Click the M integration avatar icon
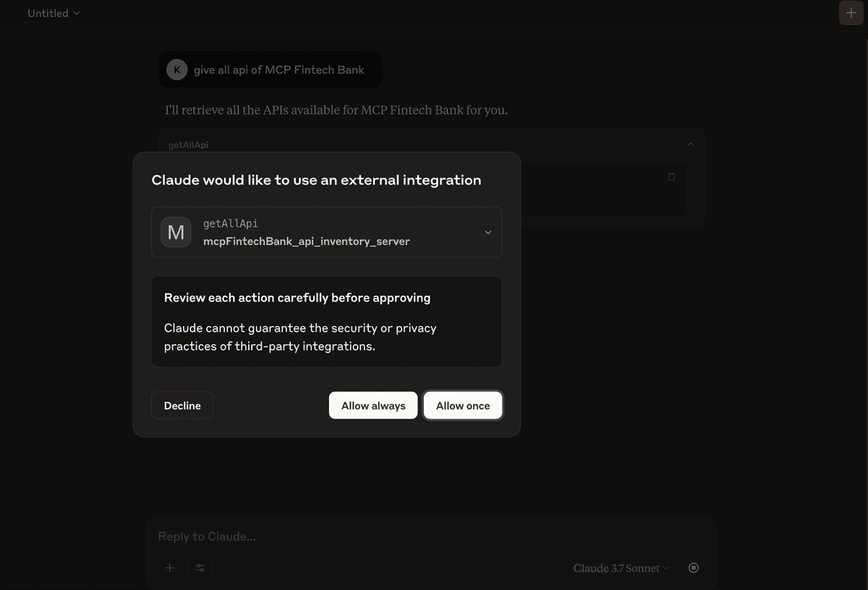Screen dimensions: 868x590 point(176,232)
